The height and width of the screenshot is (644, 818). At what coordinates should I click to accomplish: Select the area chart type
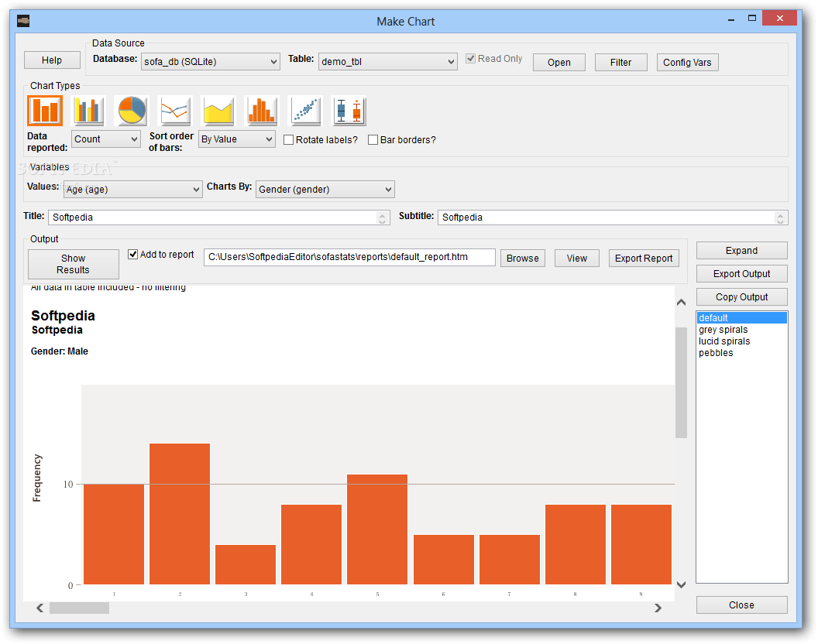click(218, 111)
